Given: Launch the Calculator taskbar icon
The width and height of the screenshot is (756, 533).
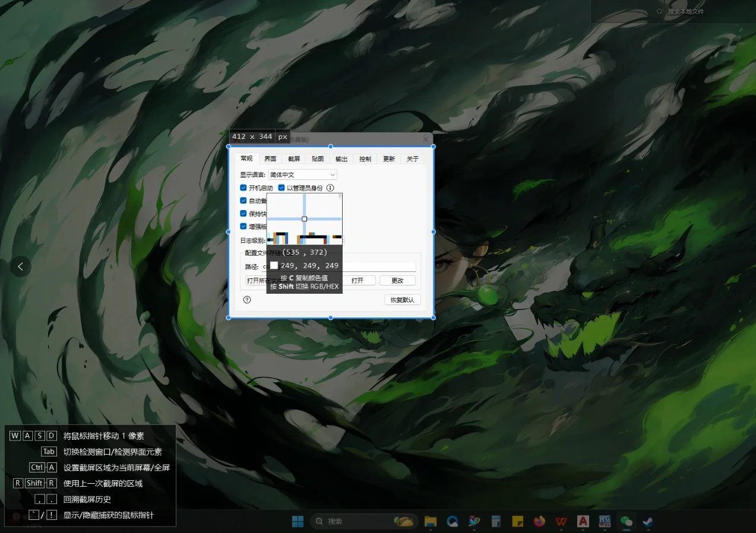Looking at the screenshot, I should pos(496,521).
